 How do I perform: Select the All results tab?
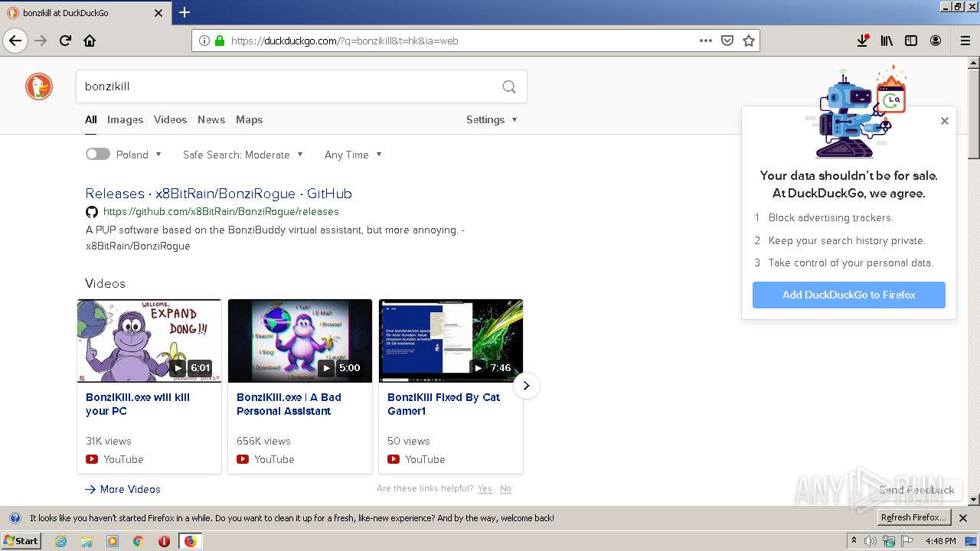91,119
